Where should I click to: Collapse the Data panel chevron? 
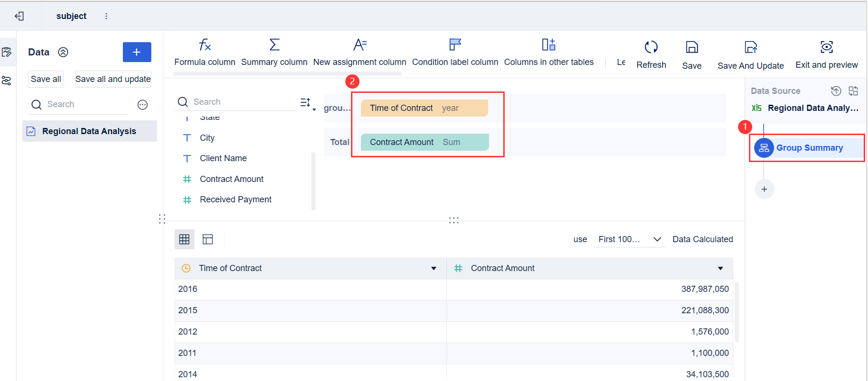[x=63, y=52]
